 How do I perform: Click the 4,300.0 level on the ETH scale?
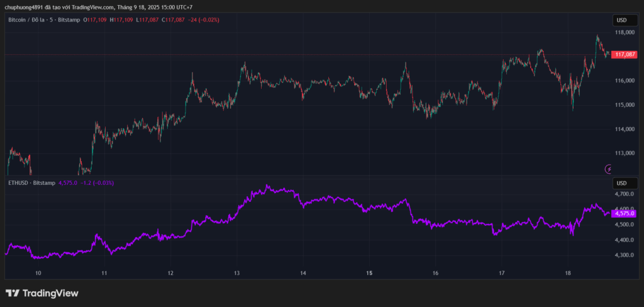[625, 255]
